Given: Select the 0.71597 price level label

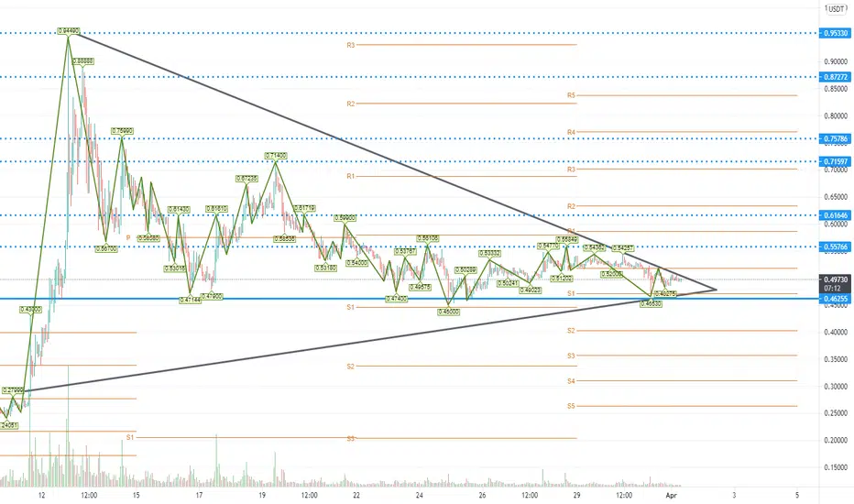Looking at the screenshot, I should click(835, 161).
